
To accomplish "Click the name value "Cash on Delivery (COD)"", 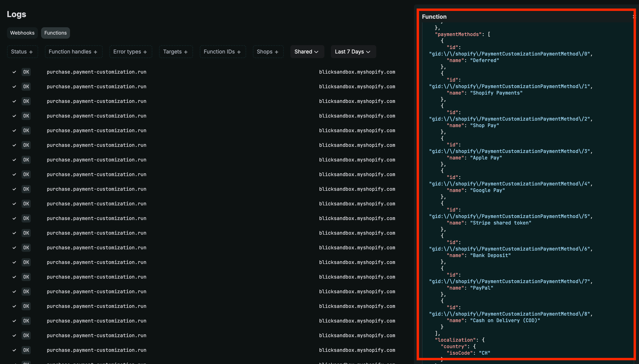I will pyautogui.click(x=505, y=320).
